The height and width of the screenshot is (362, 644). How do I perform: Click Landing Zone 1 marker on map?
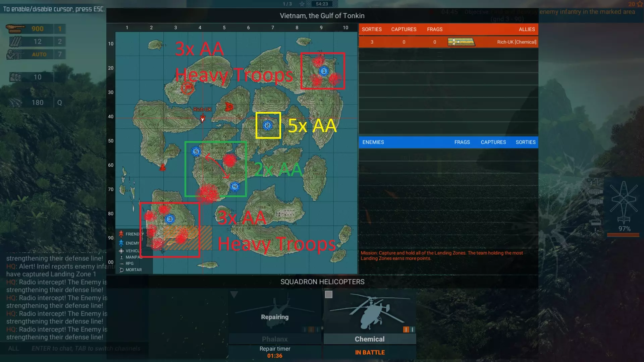tap(324, 71)
